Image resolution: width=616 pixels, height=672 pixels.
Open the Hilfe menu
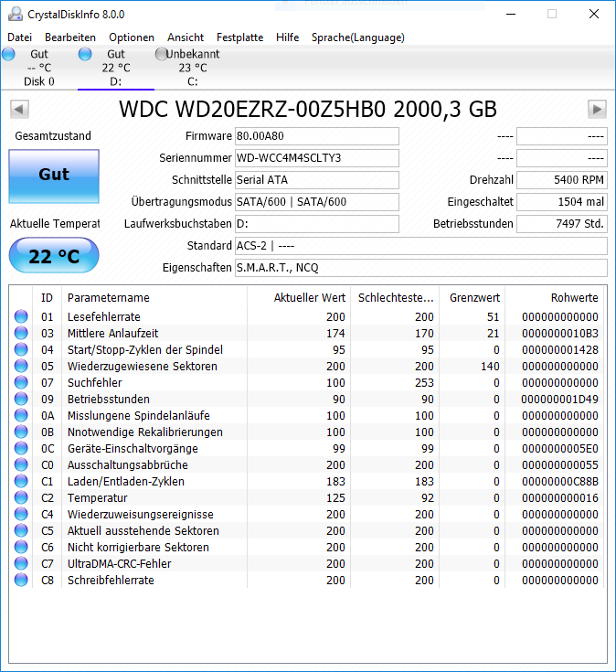[x=288, y=37]
